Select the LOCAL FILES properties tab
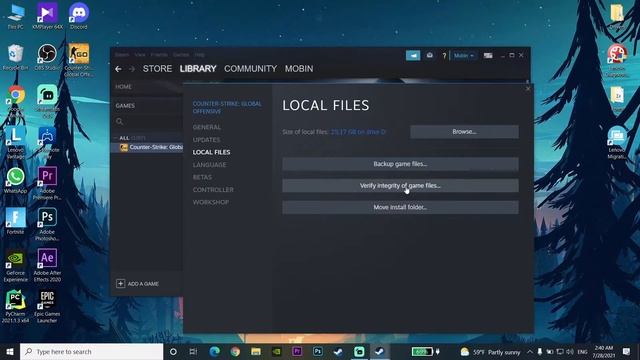Image resolution: width=640 pixels, height=360 pixels. (211, 152)
